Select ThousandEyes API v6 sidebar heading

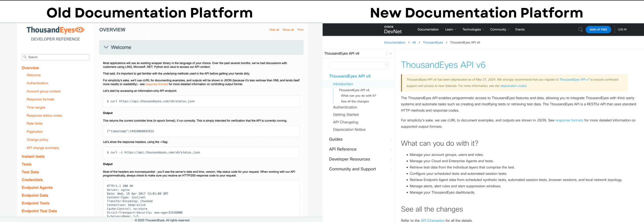pyautogui.click(x=350, y=76)
